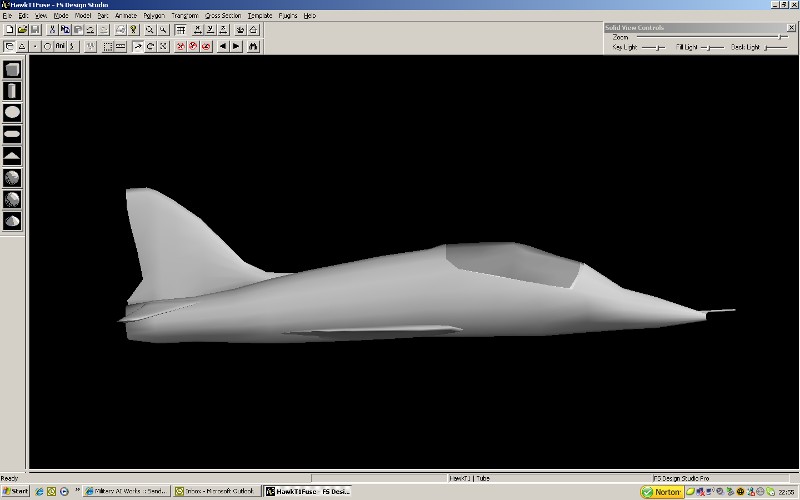Select the hemisphere primitive tool at sidebar bottom
The height and width of the screenshot is (500, 800).
[12, 221]
